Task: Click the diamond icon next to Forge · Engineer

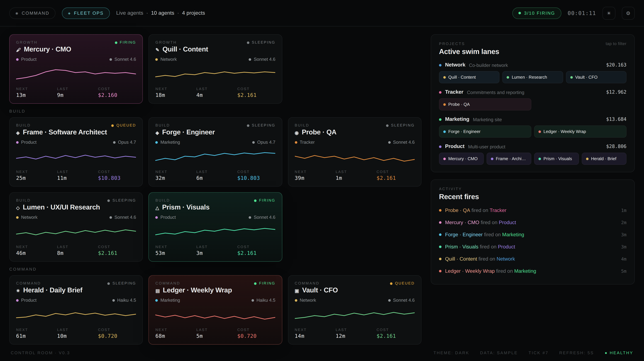Action: coord(157,133)
